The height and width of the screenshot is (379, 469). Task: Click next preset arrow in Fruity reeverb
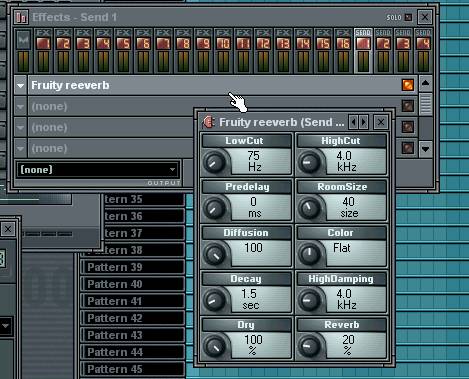[x=364, y=122]
